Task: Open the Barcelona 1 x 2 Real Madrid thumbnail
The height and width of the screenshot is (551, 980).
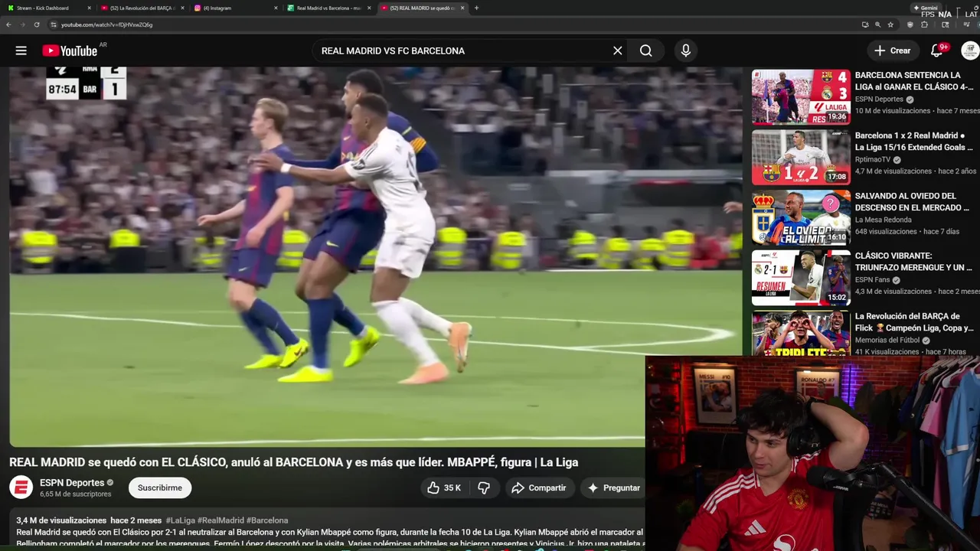Action: 801,158
